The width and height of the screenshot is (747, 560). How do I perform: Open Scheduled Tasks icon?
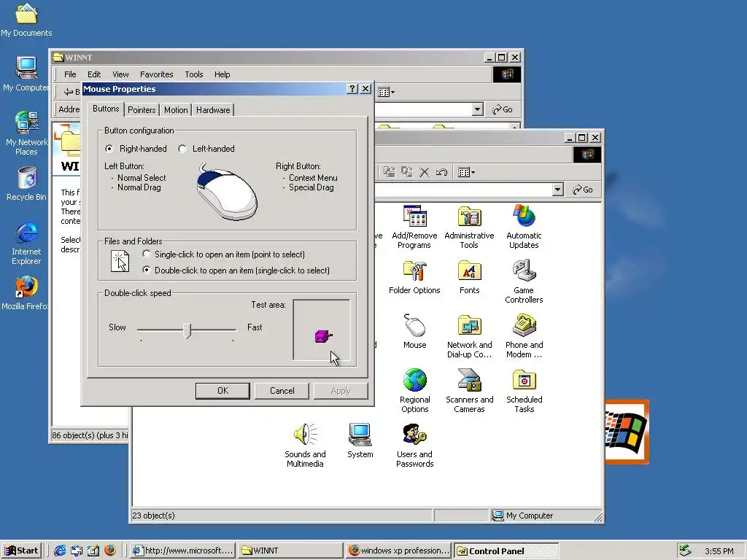524,381
